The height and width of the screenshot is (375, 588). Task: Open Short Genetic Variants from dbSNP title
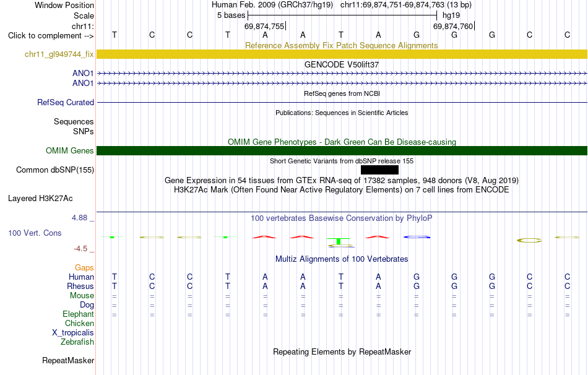pyautogui.click(x=341, y=161)
